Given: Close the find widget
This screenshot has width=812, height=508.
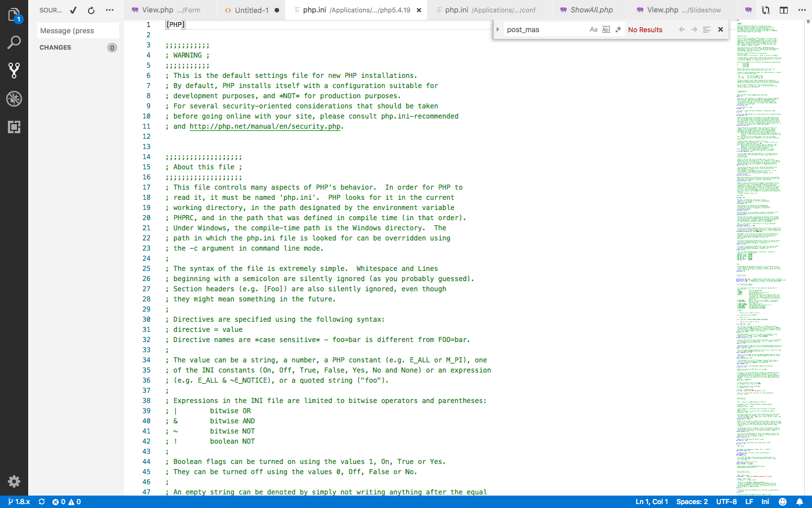Looking at the screenshot, I should (721, 29).
